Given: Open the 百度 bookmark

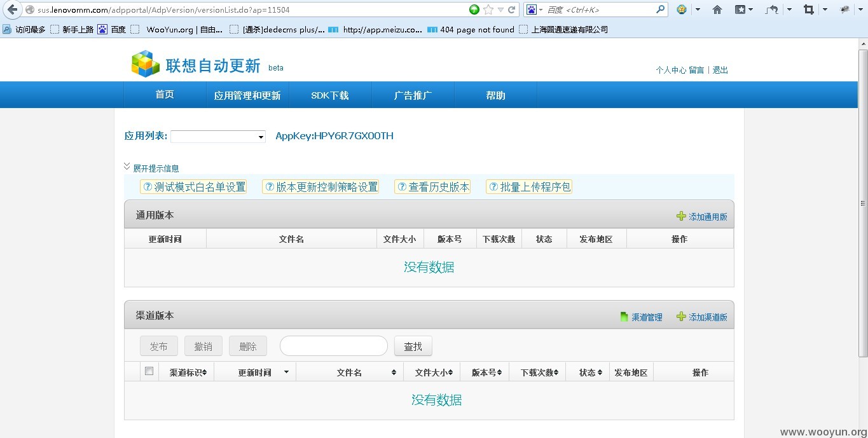Looking at the screenshot, I should coord(112,29).
